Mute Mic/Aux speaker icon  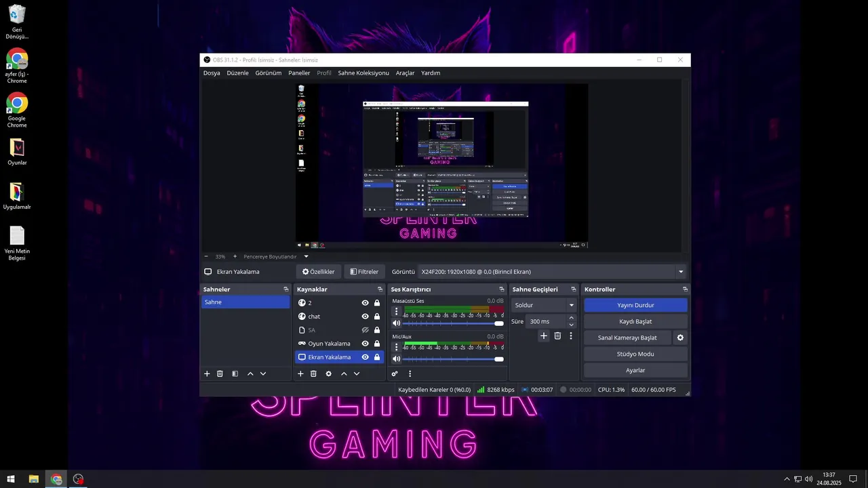(396, 359)
